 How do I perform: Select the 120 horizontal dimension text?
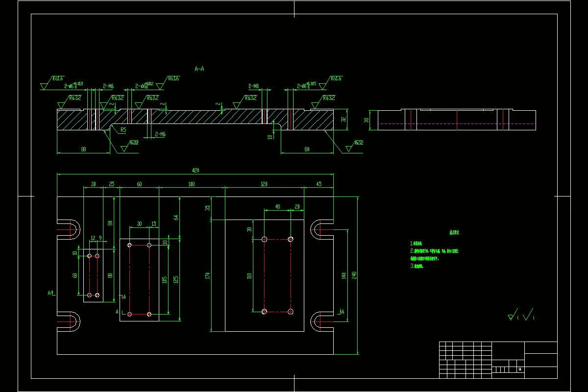(265, 184)
